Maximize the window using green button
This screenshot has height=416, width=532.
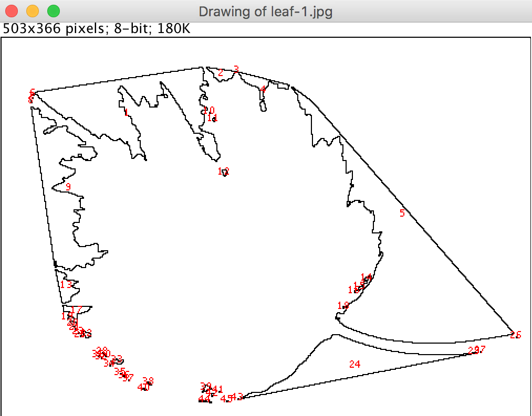pos(53,10)
